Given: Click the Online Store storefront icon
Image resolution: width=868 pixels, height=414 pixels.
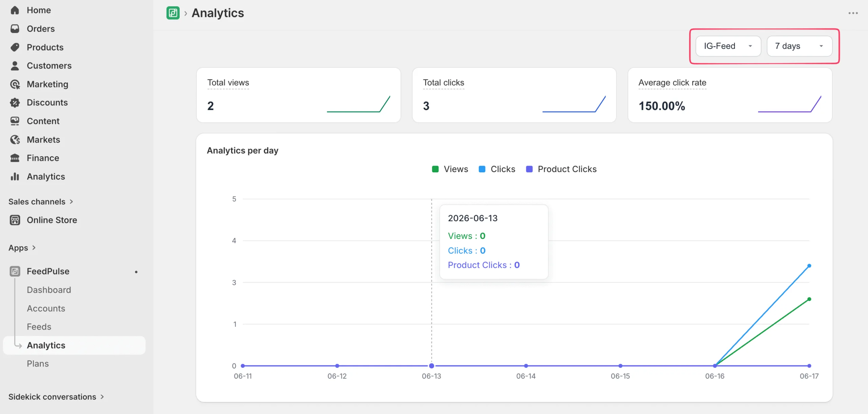Looking at the screenshot, I should (15, 220).
